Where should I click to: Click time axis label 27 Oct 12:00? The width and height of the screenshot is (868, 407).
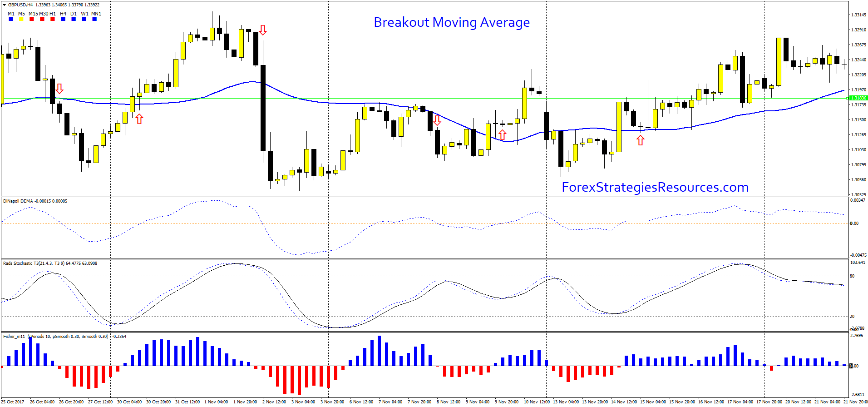[100, 402]
